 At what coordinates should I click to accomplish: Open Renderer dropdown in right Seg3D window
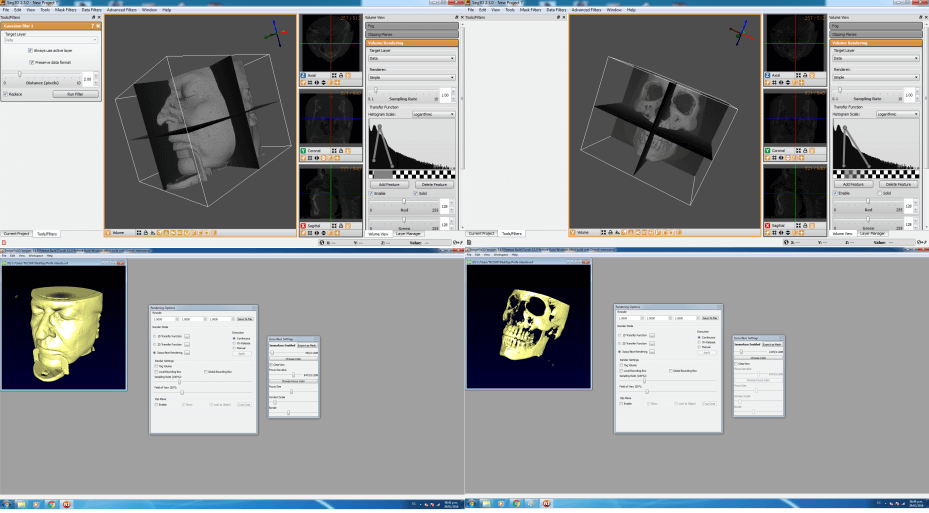[x=876, y=77]
